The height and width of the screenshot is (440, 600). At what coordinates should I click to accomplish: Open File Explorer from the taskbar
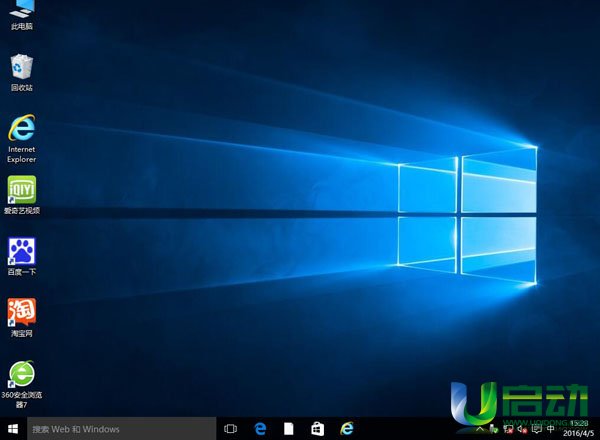[x=289, y=429]
